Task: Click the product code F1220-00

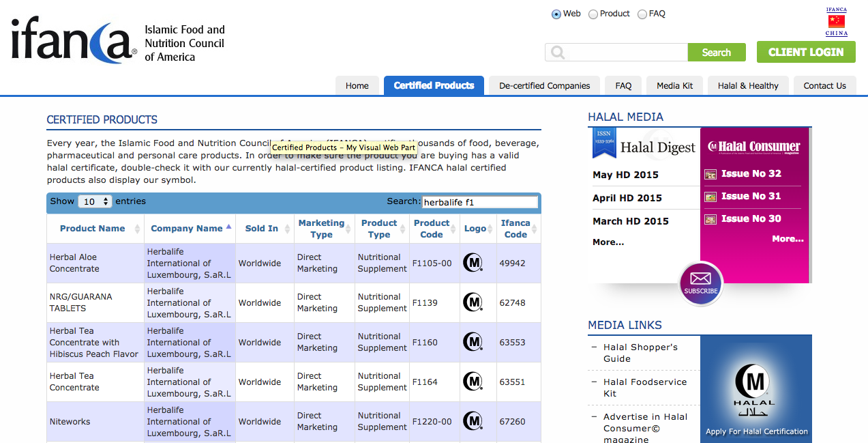Action: coord(432,422)
